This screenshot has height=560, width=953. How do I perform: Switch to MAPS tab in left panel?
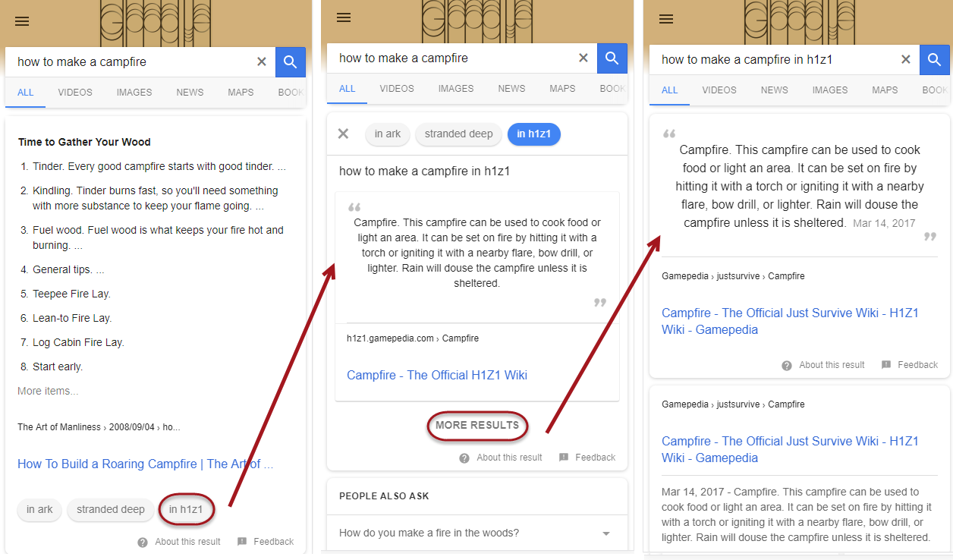tap(241, 93)
